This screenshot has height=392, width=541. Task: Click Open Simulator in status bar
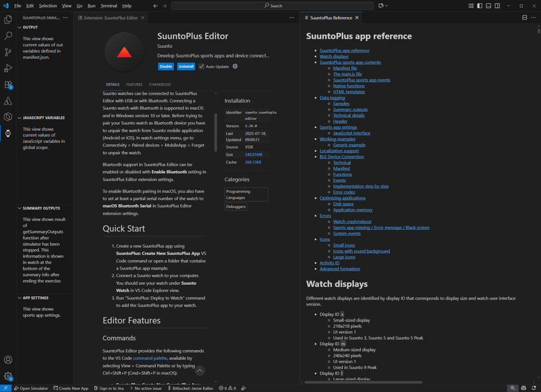click(x=31, y=388)
